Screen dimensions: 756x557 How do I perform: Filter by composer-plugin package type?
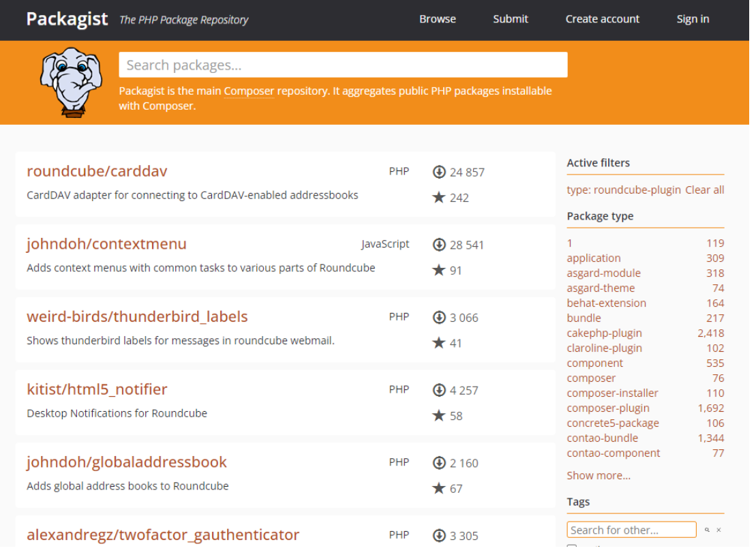[x=608, y=408]
